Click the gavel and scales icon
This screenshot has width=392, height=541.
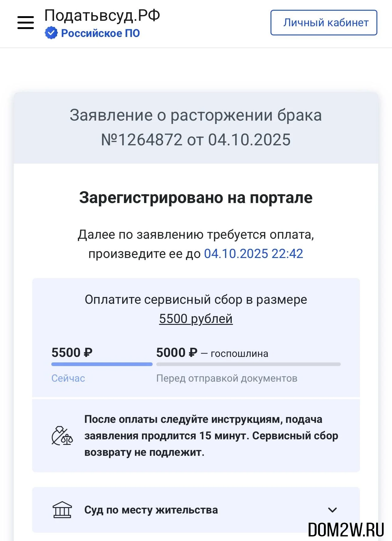[x=62, y=436]
